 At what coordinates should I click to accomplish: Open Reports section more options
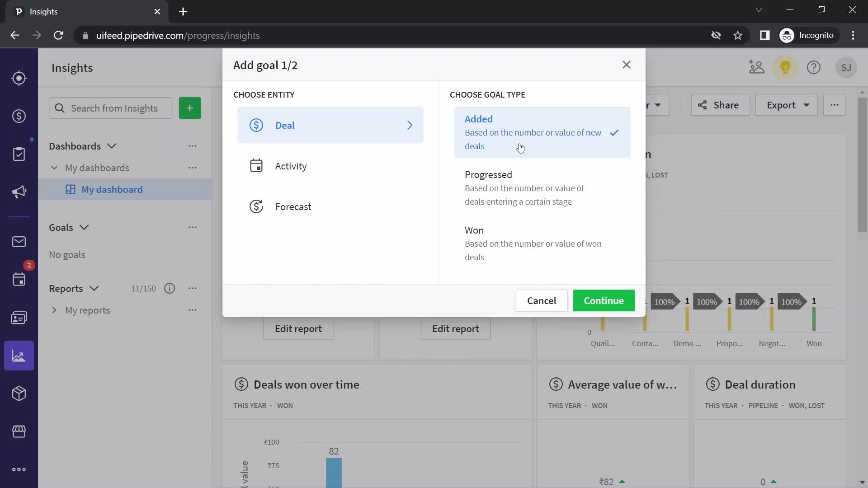point(193,288)
